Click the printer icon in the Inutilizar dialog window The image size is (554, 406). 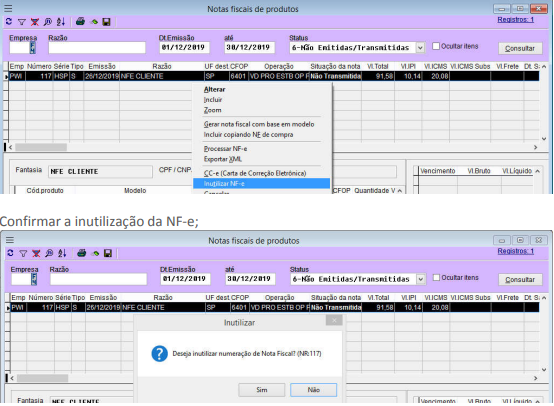click(82, 253)
